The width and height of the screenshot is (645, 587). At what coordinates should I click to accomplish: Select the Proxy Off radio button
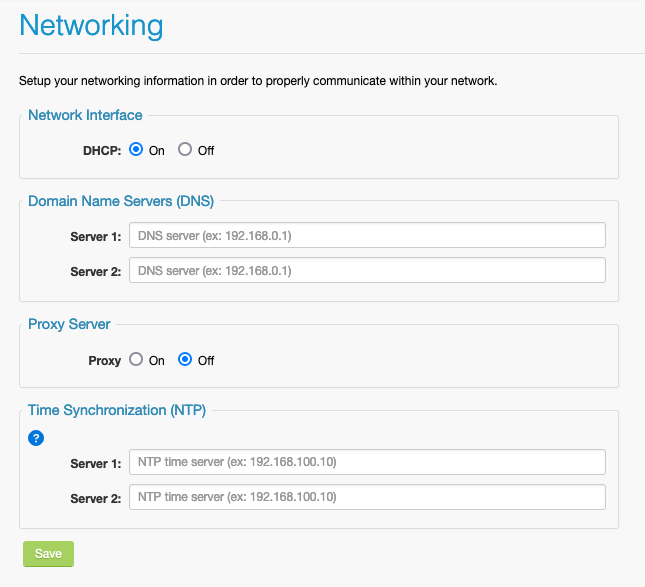tap(185, 360)
